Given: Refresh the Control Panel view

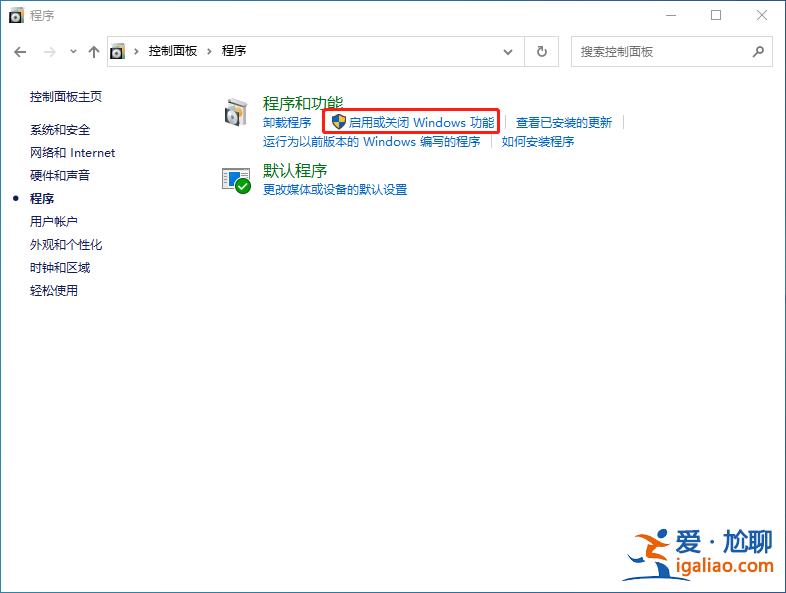Looking at the screenshot, I should pos(542,52).
